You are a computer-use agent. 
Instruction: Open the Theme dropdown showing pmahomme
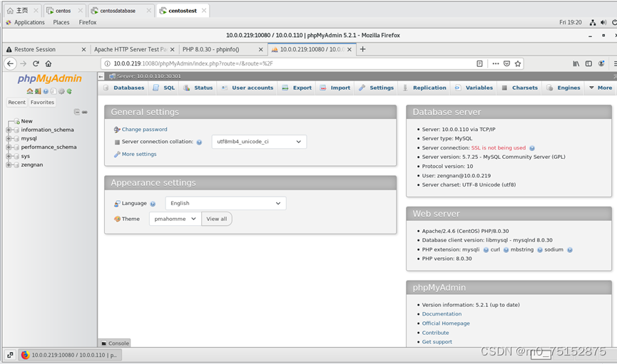coord(175,219)
